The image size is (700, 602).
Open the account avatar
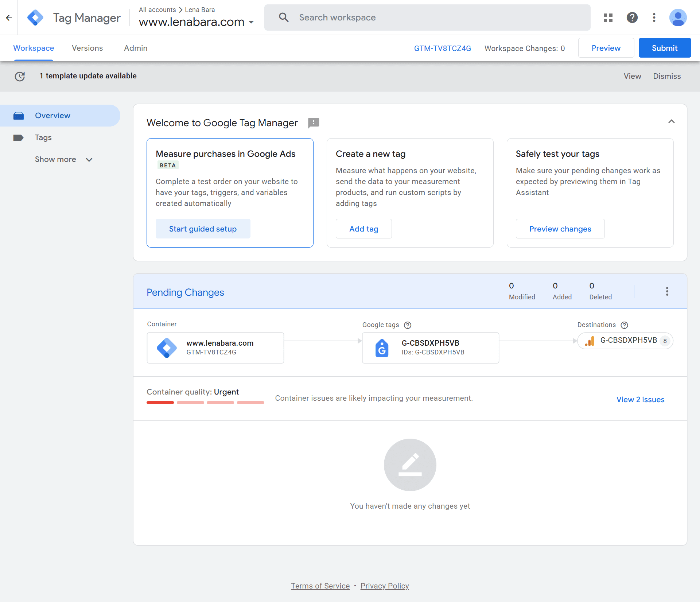(678, 18)
